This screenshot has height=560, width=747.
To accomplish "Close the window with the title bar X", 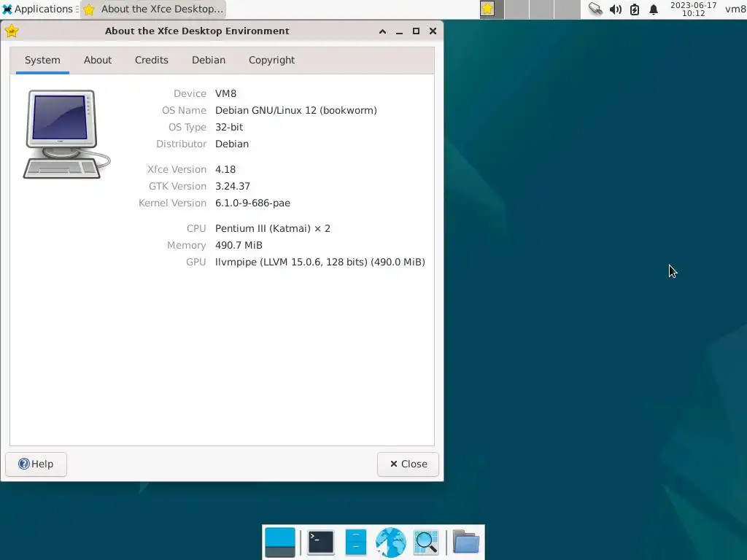I will 433,31.
